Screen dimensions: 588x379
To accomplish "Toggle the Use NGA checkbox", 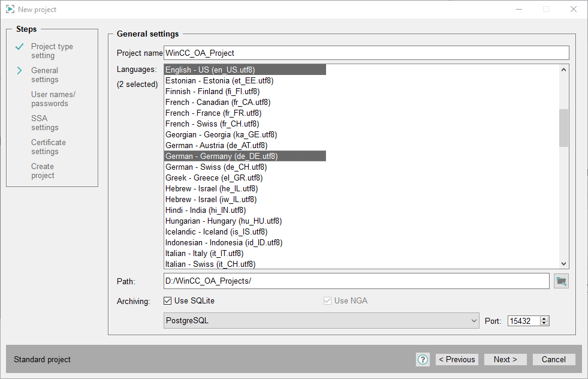I will (x=327, y=300).
